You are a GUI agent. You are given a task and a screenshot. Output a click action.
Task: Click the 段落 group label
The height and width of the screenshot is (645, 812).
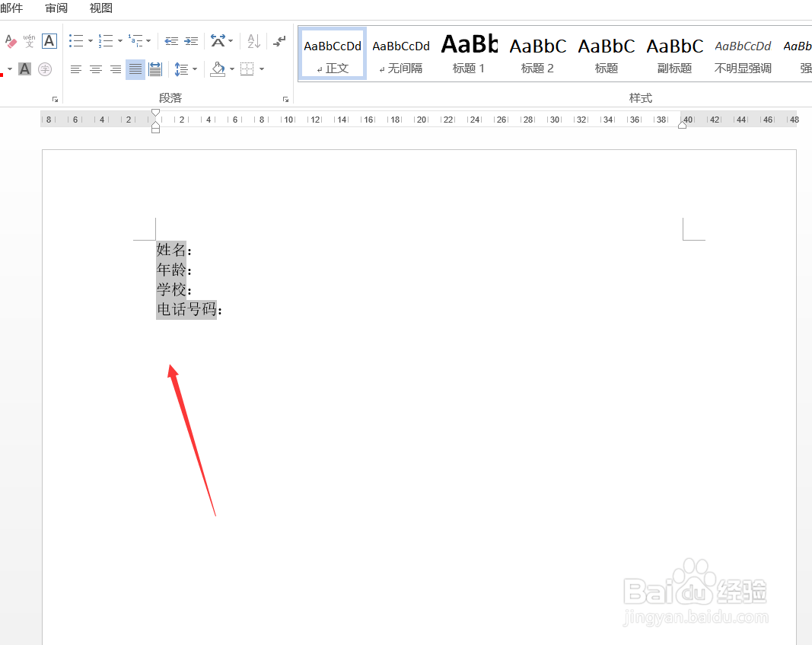pos(170,98)
